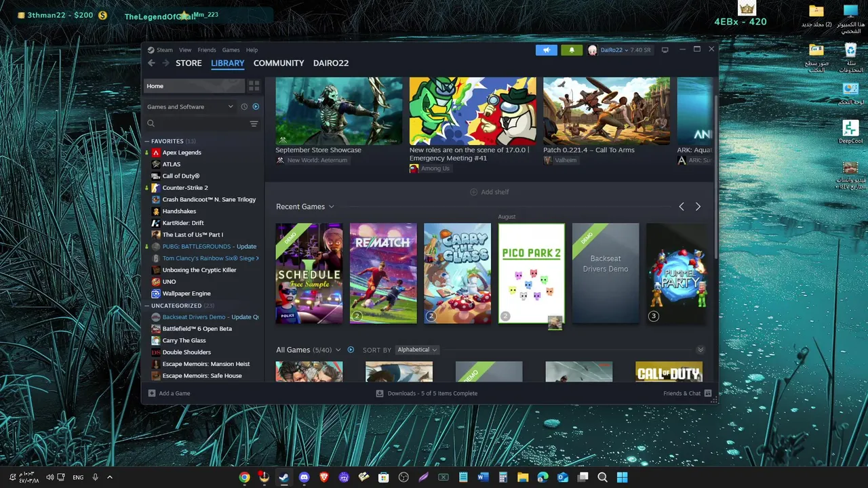Open the Alphabetical sort dropdown

tap(417, 350)
